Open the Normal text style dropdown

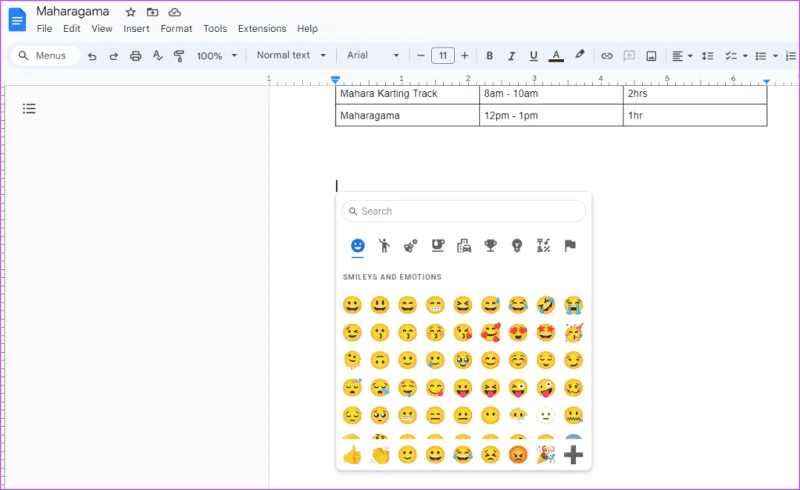291,55
